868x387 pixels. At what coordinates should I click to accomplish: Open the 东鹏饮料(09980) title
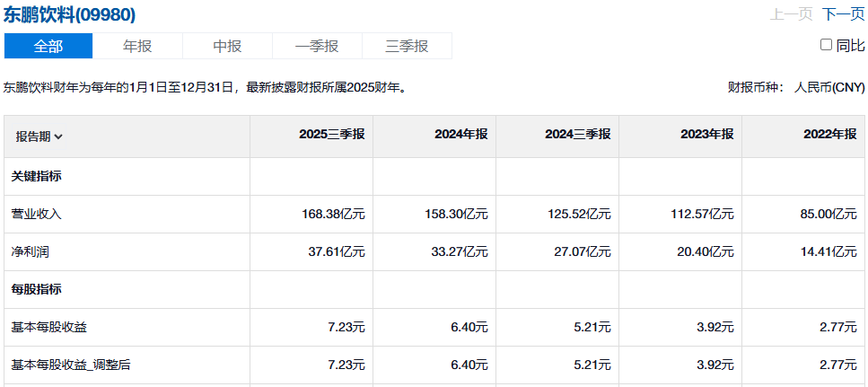(70, 15)
